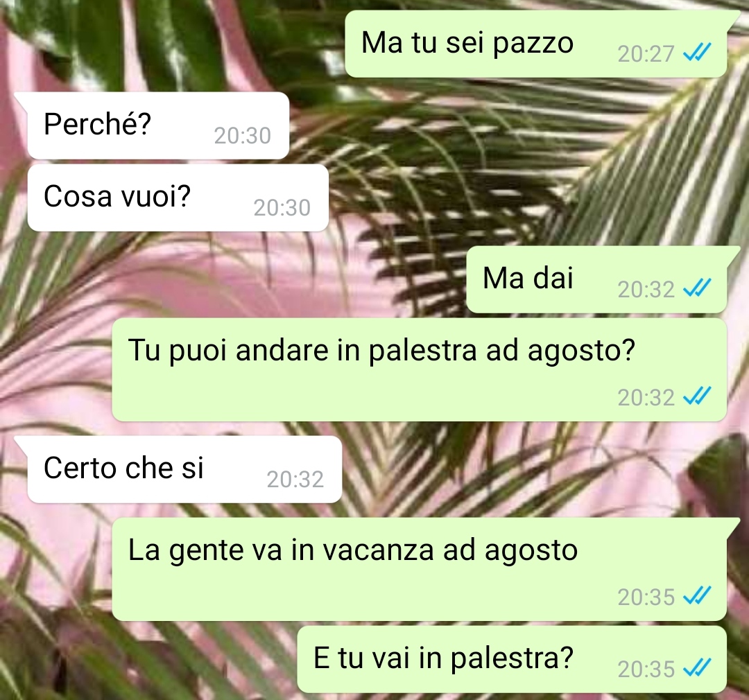Tap the 20:32 timestamp beside 'Ma dai'
Screen dimensions: 749x700
pos(646,289)
